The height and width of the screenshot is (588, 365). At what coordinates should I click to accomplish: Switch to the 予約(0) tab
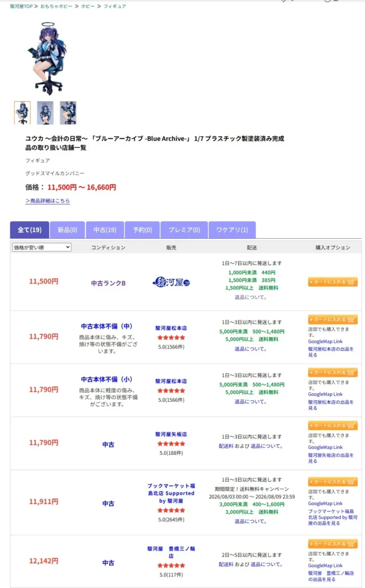point(142,230)
